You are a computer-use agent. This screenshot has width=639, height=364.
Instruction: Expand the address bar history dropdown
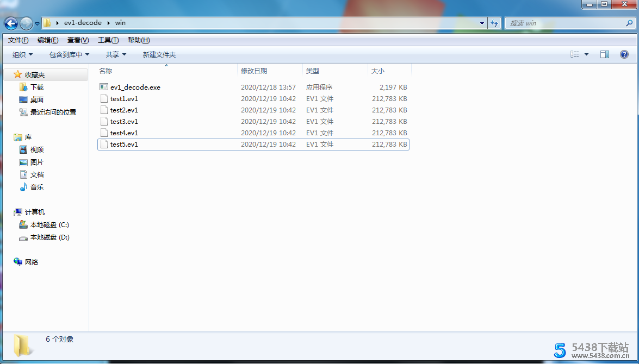[x=481, y=23]
